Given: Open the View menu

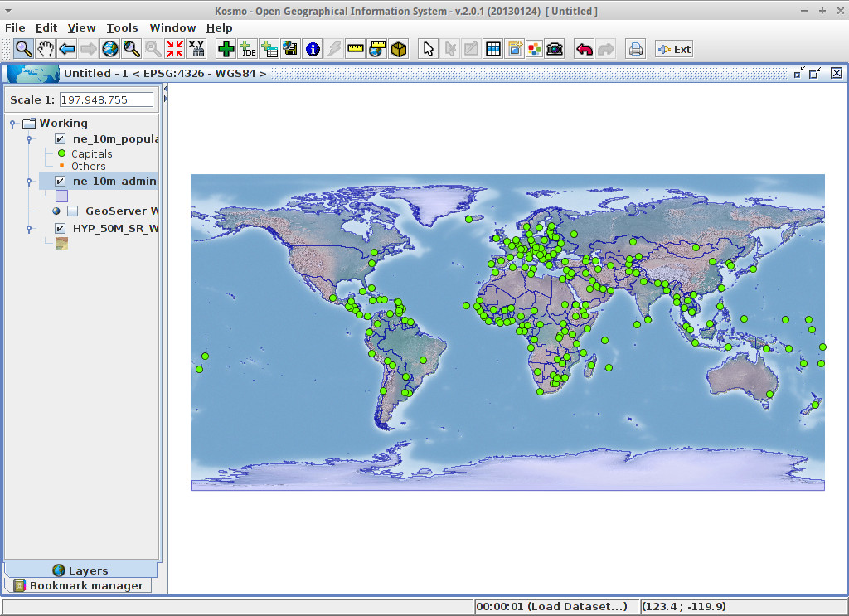Looking at the screenshot, I should tap(82, 27).
